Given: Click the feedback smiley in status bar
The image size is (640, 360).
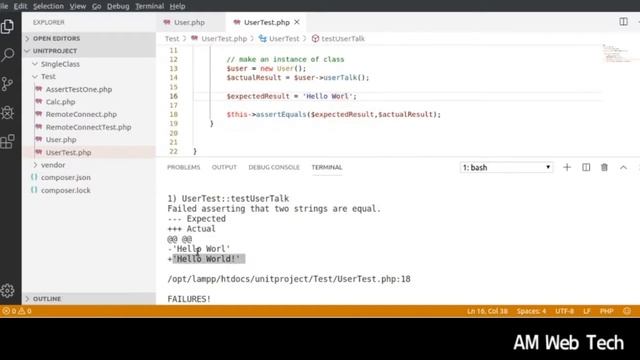Looking at the screenshot, I should point(627,311).
